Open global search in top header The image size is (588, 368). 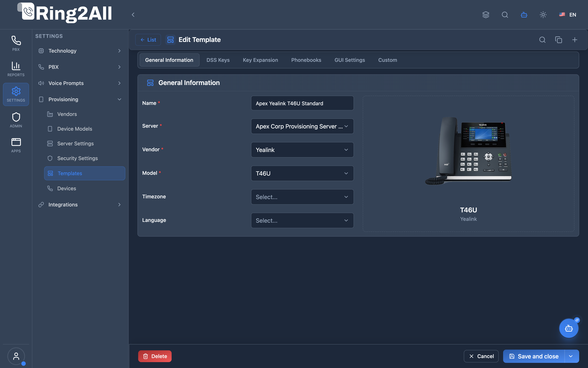505,15
